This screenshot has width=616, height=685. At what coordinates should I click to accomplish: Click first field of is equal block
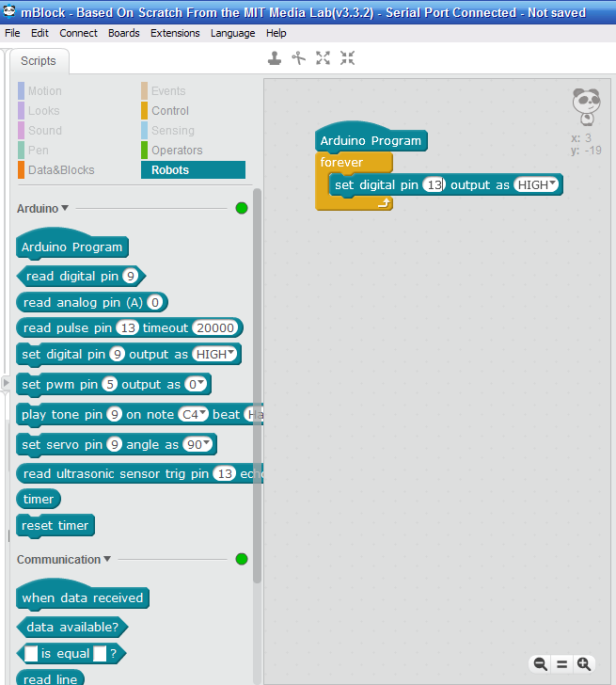click(x=31, y=654)
